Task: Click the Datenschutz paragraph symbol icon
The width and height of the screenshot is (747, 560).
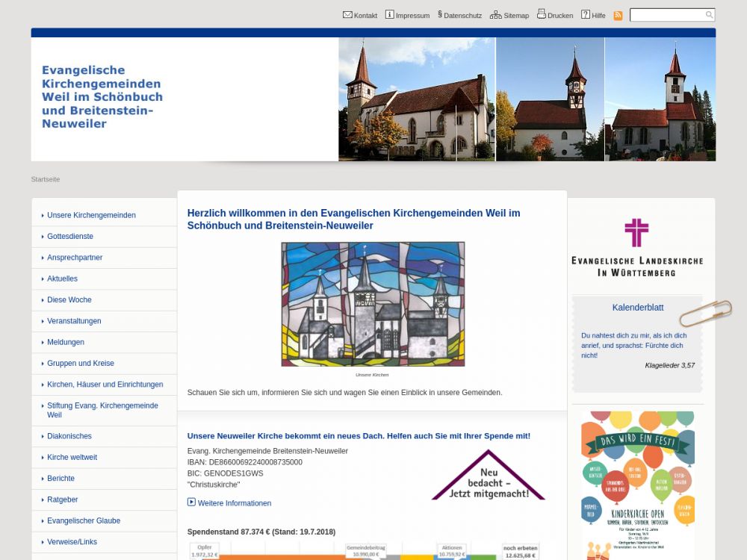Action: pyautogui.click(x=440, y=14)
